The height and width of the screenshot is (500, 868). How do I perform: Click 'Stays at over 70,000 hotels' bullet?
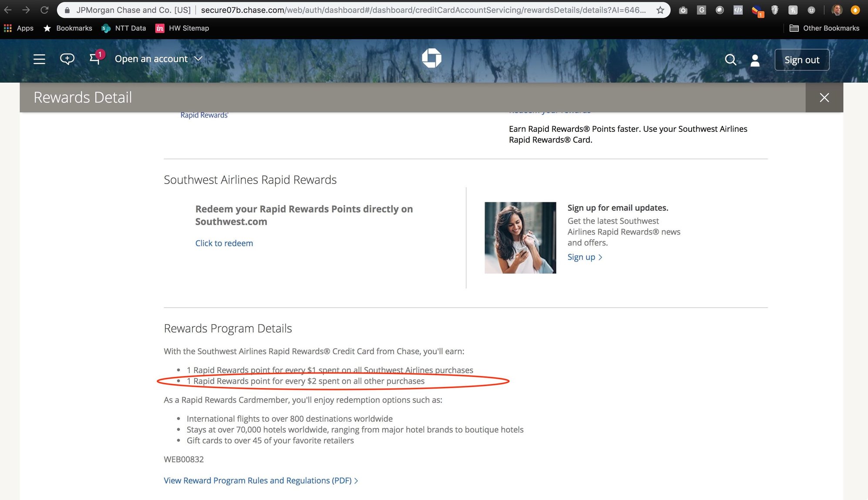click(x=355, y=430)
